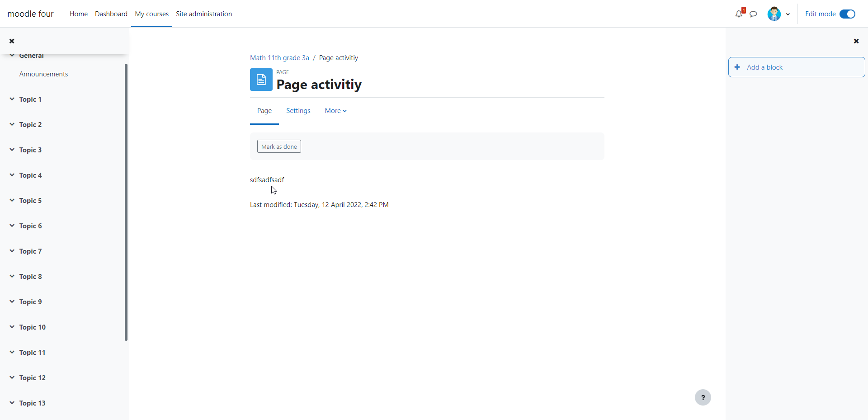This screenshot has width=868, height=420.
Task: Collapse the Topic 8 section chevron
Action: (12, 276)
